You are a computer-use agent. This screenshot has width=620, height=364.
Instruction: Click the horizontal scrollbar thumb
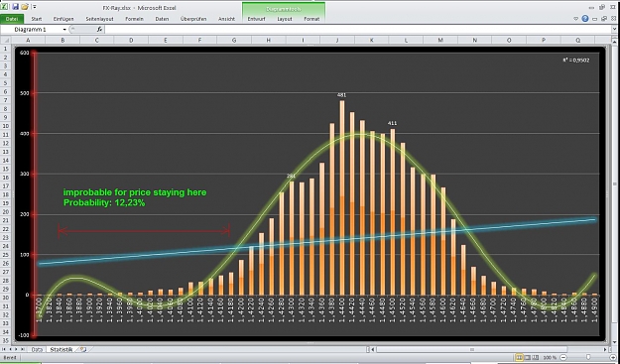[x=471, y=350]
